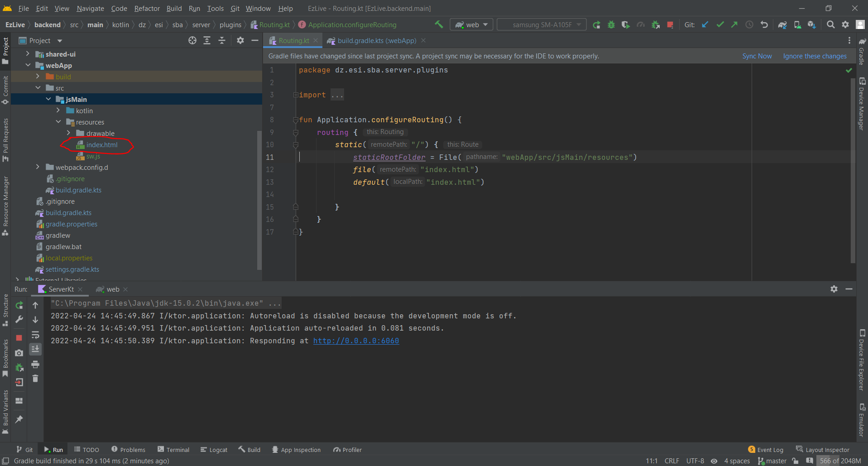Click Sync Now to sync Gradle files
This screenshot has height=466, width=868.
click(757, 56)
